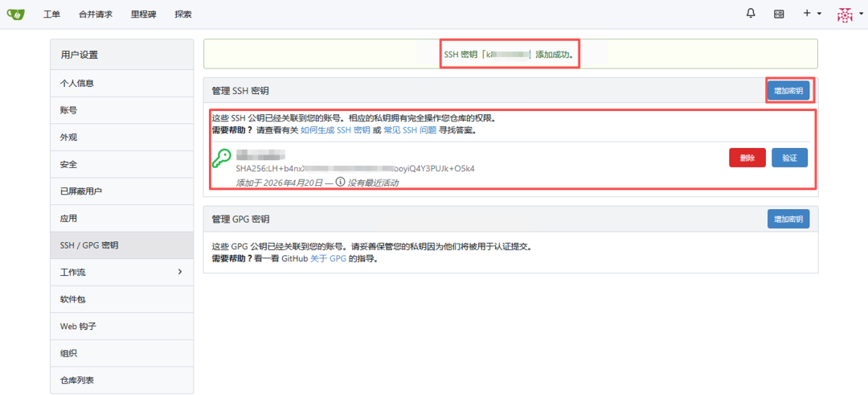Click the info icon beside 没有最近活动

[x=341, y=182]
